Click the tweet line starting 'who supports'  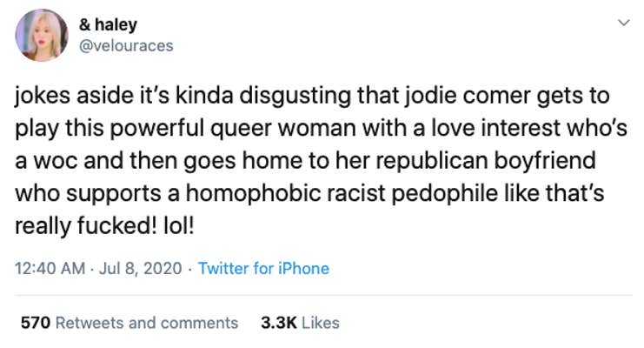click(x=309, y=193)
